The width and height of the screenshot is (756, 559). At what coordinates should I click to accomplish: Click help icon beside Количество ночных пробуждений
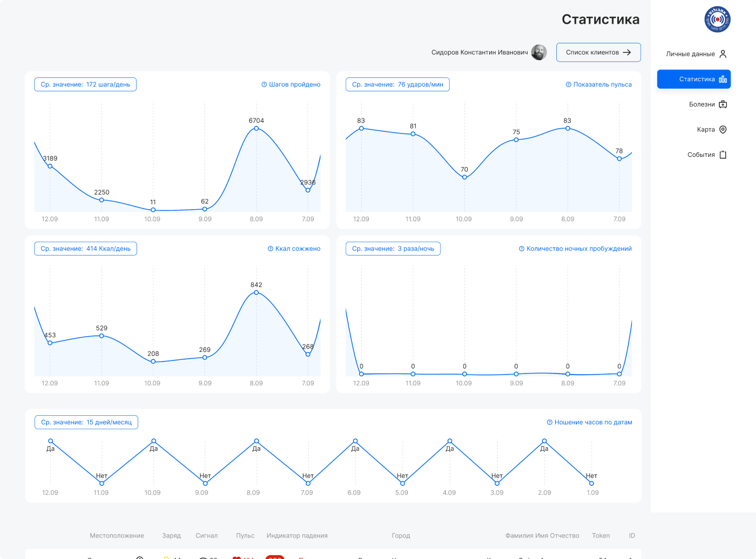521,249
